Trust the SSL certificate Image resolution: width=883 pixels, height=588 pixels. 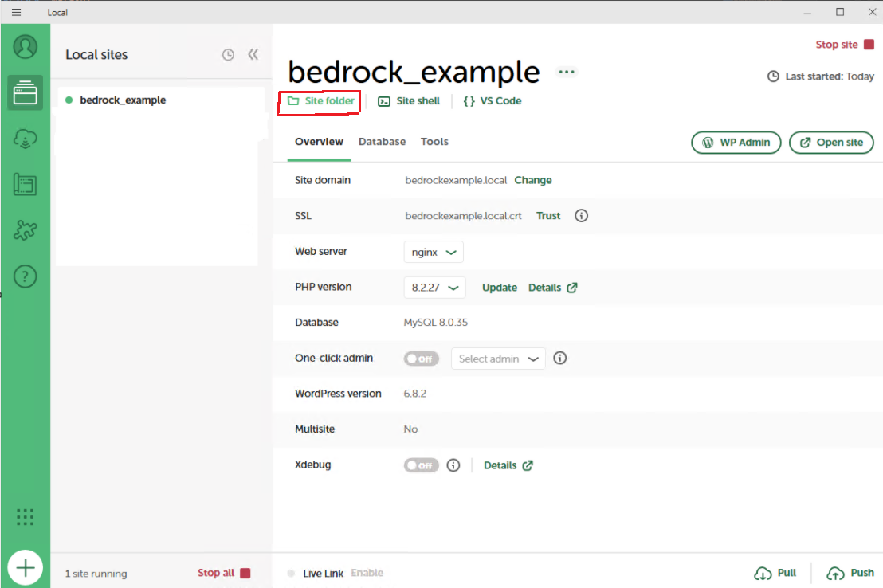click(x=548, y=216)
